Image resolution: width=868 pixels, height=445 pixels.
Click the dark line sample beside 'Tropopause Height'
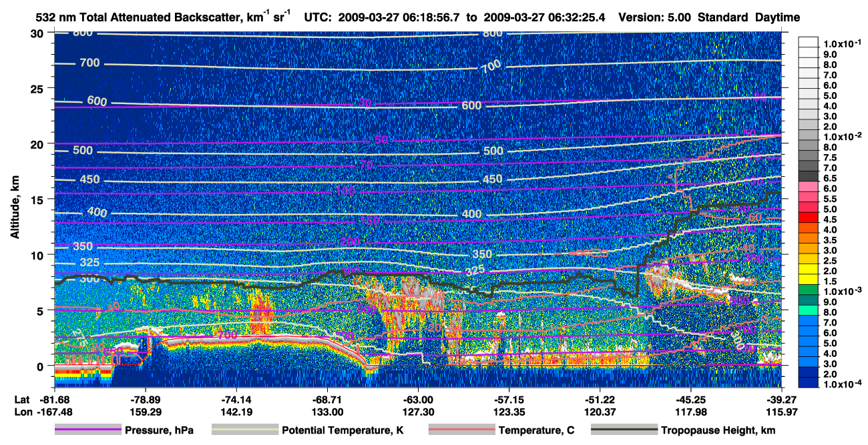click(624, 430)
